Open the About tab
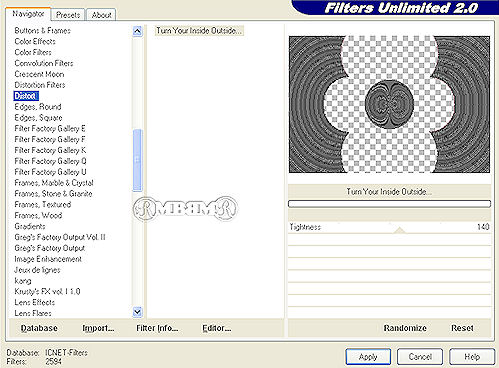The width and height of the screenshot is (499, 368). point(101,15)
